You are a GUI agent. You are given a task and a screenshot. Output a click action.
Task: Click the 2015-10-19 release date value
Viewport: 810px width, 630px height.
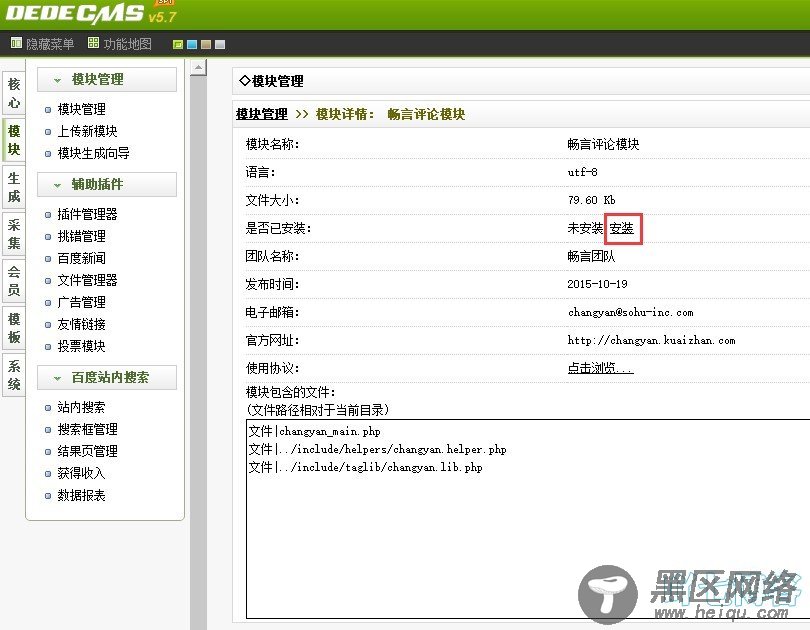(x=597, y=284)
